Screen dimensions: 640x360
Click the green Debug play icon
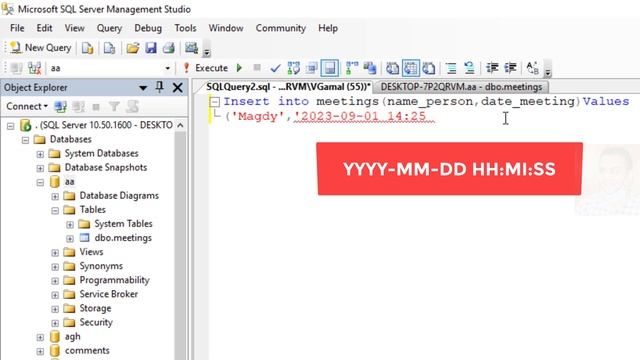[x=239, y=68]
